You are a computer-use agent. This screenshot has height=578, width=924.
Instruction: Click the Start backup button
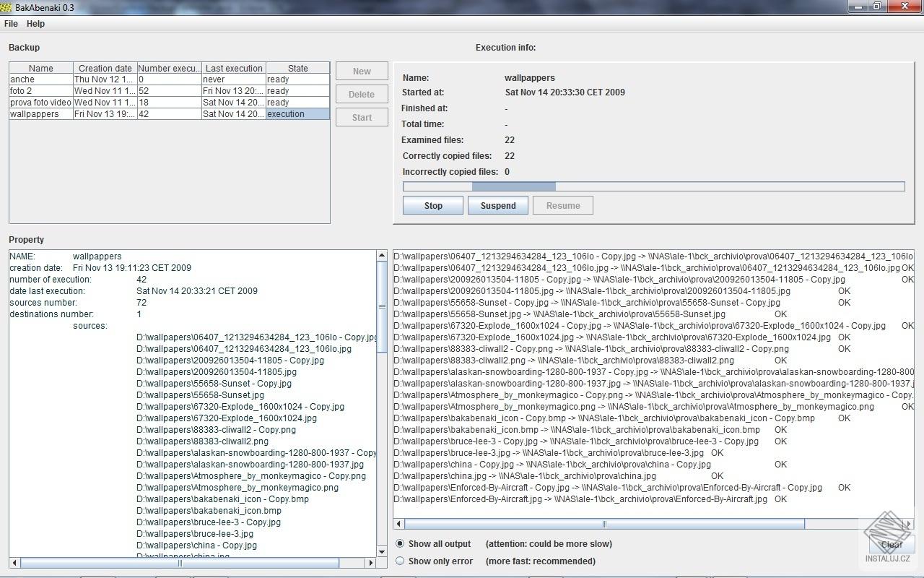[x=362, y=117]
